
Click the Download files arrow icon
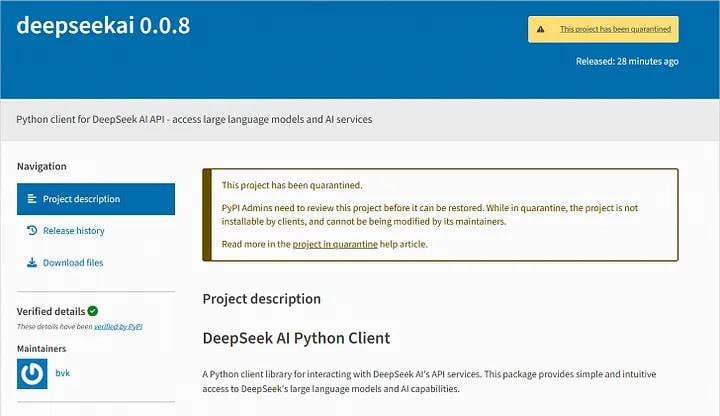tap(32, 263)
